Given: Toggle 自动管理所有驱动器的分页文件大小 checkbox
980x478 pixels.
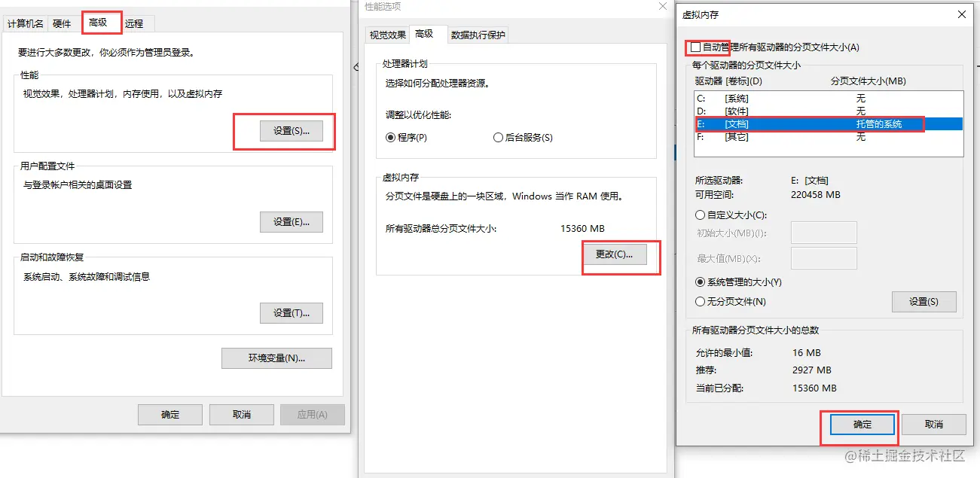Looking at the screenshot, I should (695, 47).
